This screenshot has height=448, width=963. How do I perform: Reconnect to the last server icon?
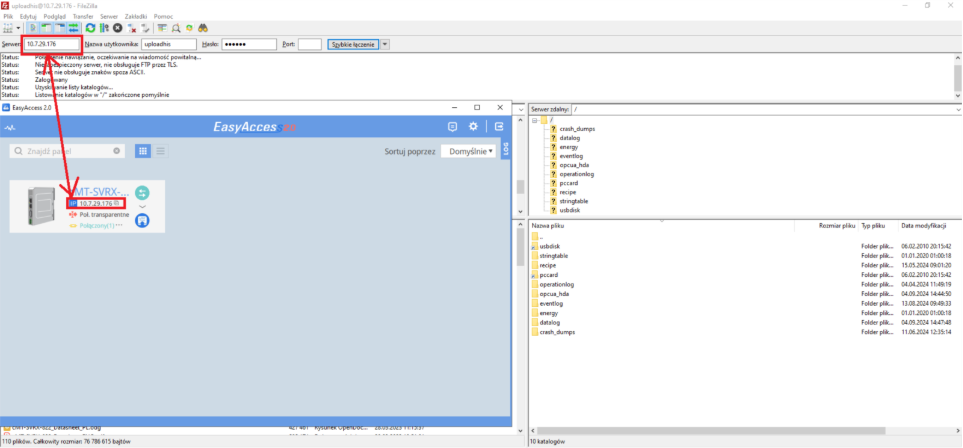click(145, 28)
